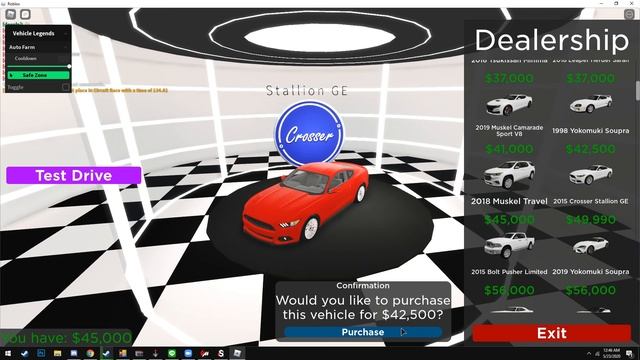Image resolution: width=640 pixels, height=360 pixels.
Task: Click the Stallion GE title text
Action: [307, 91]
